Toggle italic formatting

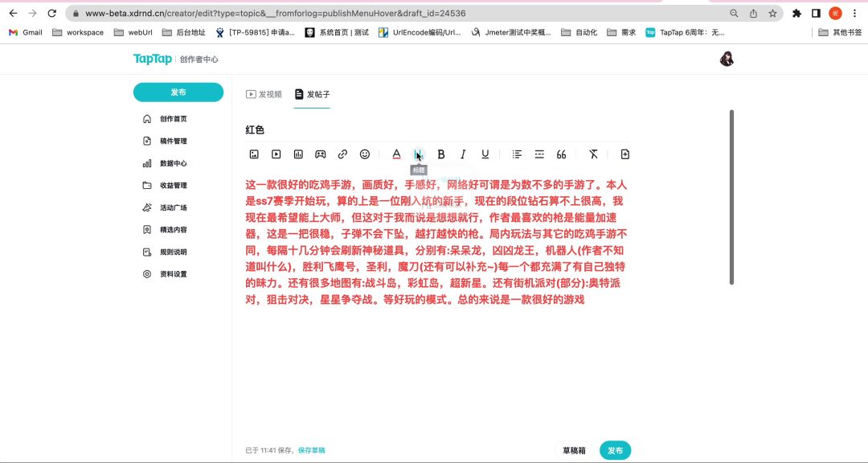463,154
